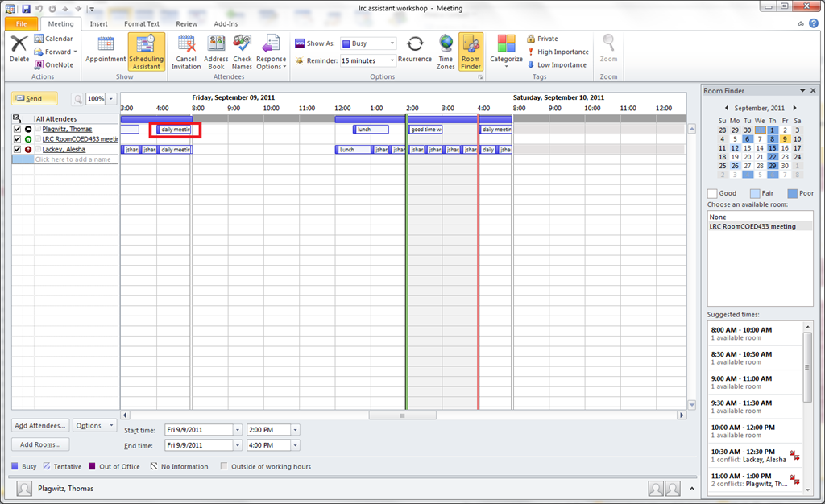Toggle the Room Finder pane button

click(x=471, y=52)
